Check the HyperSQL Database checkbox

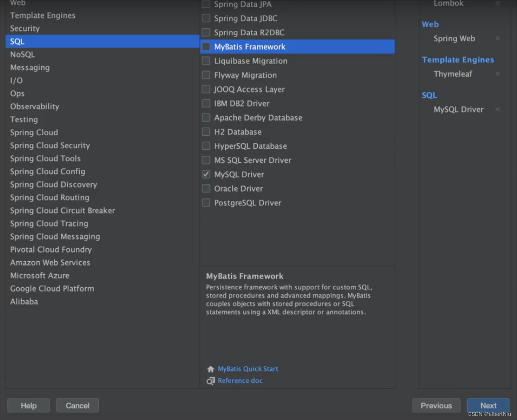(x=206, y=146)
